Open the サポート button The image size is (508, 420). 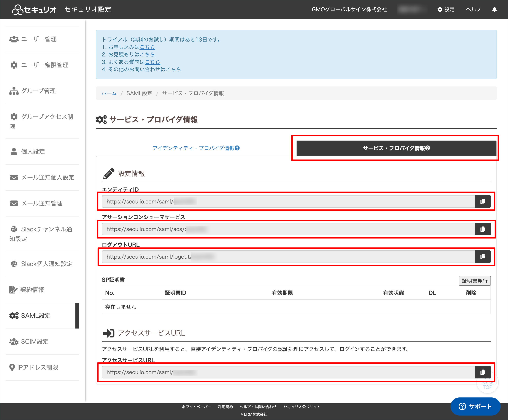(x=475, y=406)
